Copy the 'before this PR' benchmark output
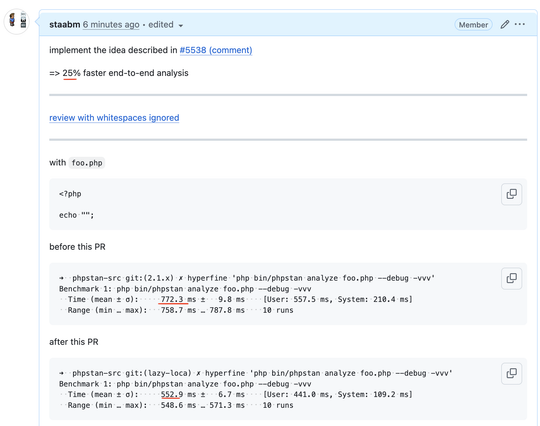Viewport: 540px width, 426px height. pos(511,278)
